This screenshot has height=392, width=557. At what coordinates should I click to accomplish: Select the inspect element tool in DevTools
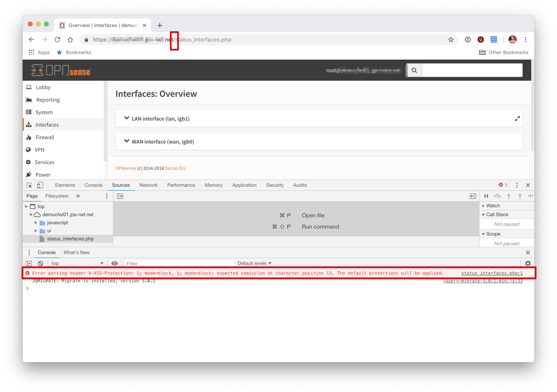(x=29, y=185)
